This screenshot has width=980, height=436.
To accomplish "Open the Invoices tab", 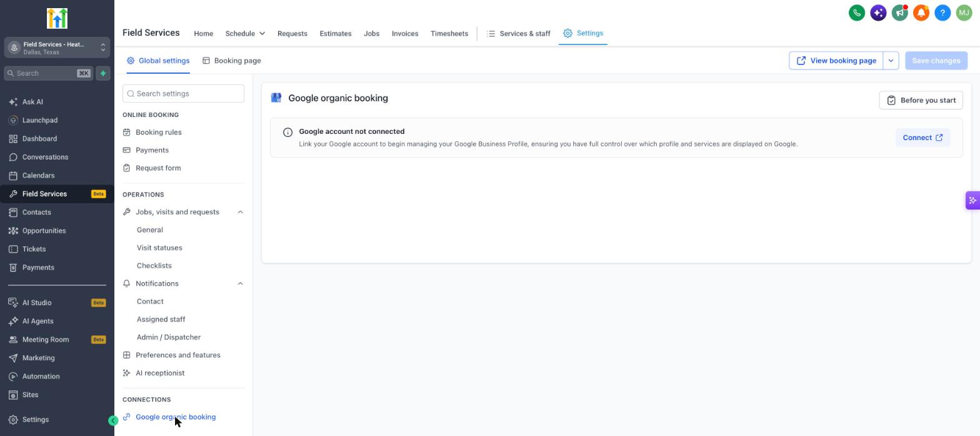I will pos(405,33).
